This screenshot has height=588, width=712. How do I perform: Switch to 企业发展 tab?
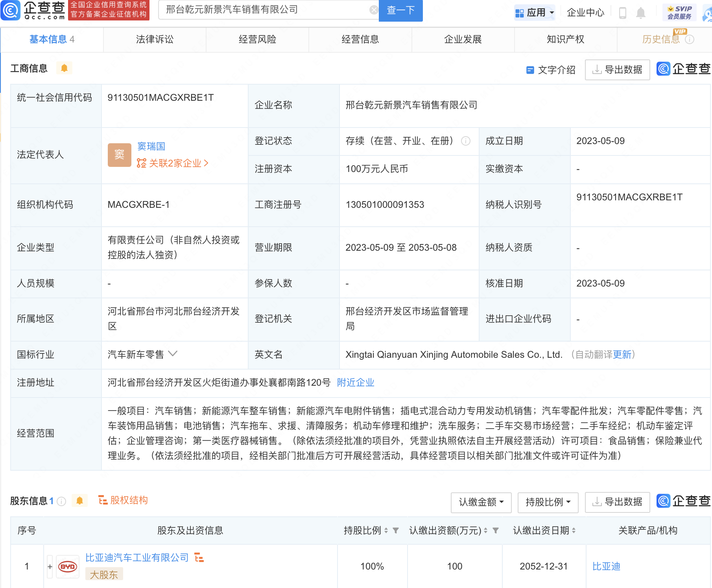click(463, 39)
